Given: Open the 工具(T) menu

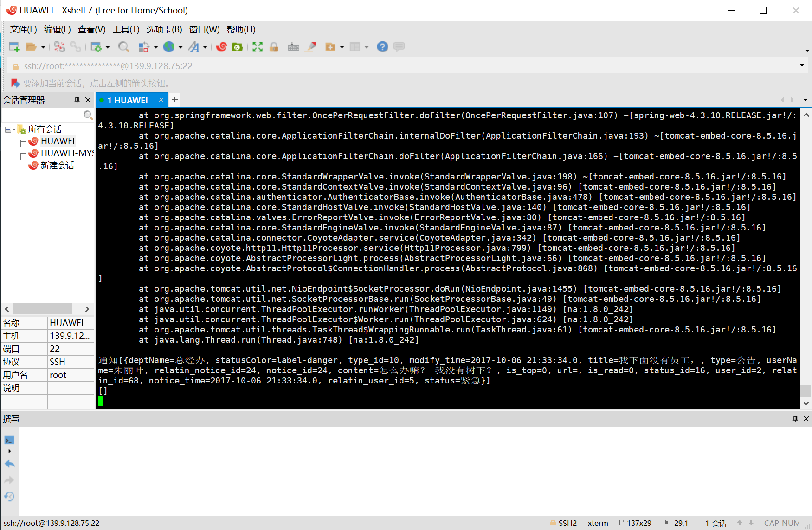Looking at the screenshot, I should click(x=126, y=29).
